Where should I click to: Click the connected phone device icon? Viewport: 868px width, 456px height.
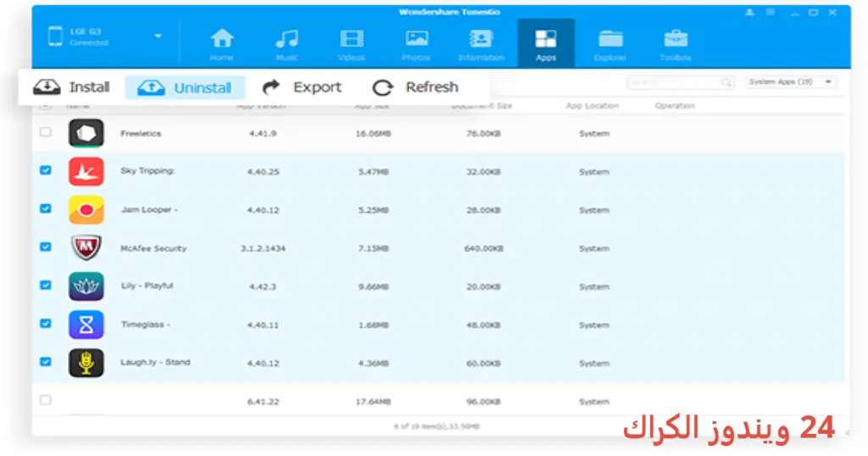click(55, 36)
